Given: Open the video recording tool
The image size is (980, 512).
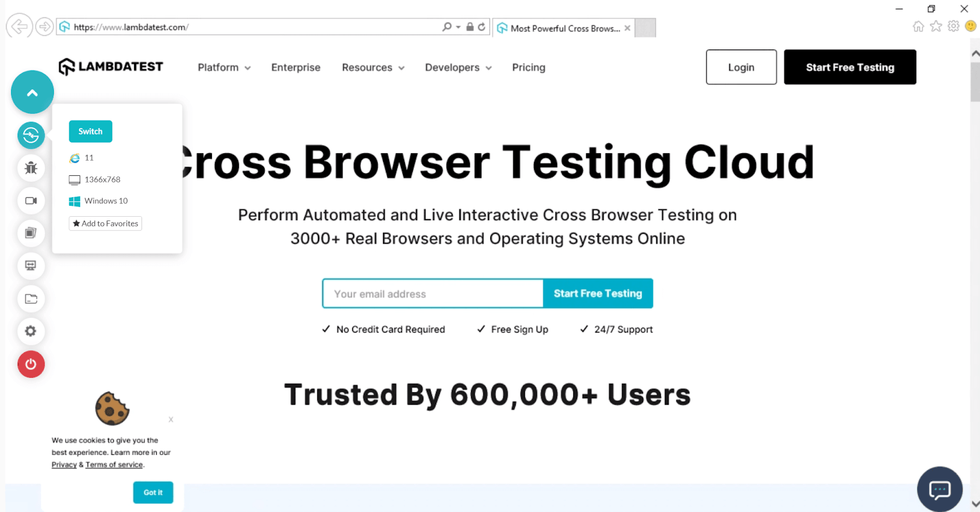Looking at the screenshot, I should pos(31,201).
